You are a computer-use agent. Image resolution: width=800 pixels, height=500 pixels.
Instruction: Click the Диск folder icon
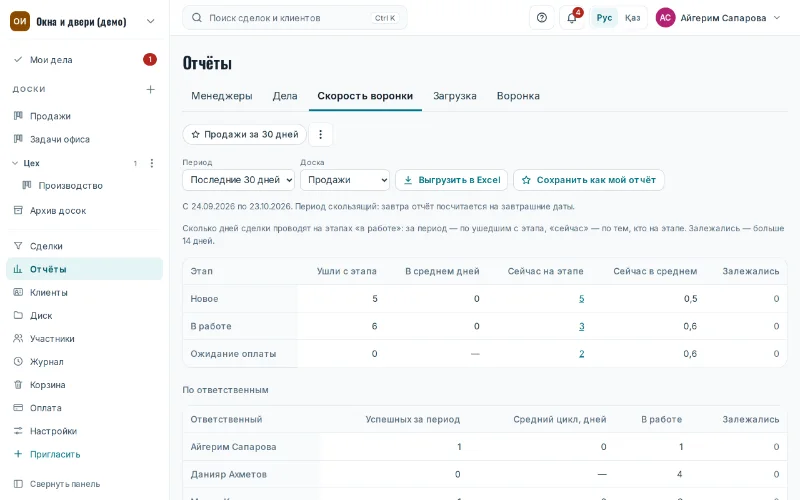[18, 315]
